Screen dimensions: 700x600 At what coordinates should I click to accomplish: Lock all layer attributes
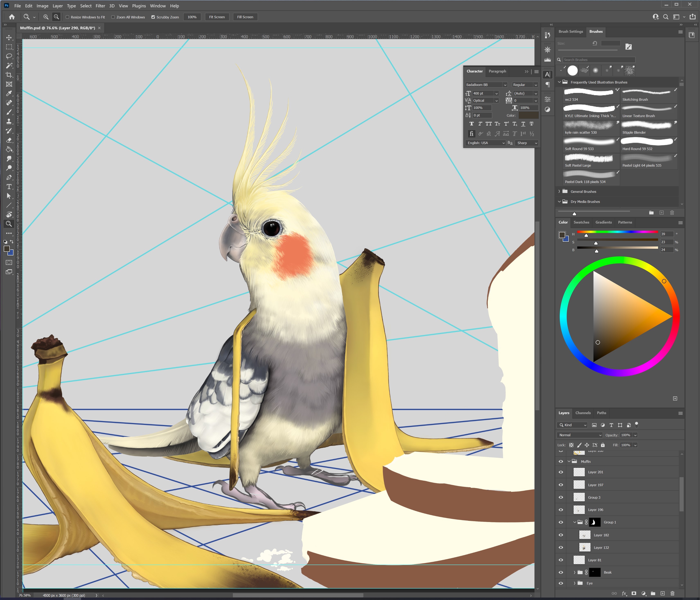tap(603, 445)
